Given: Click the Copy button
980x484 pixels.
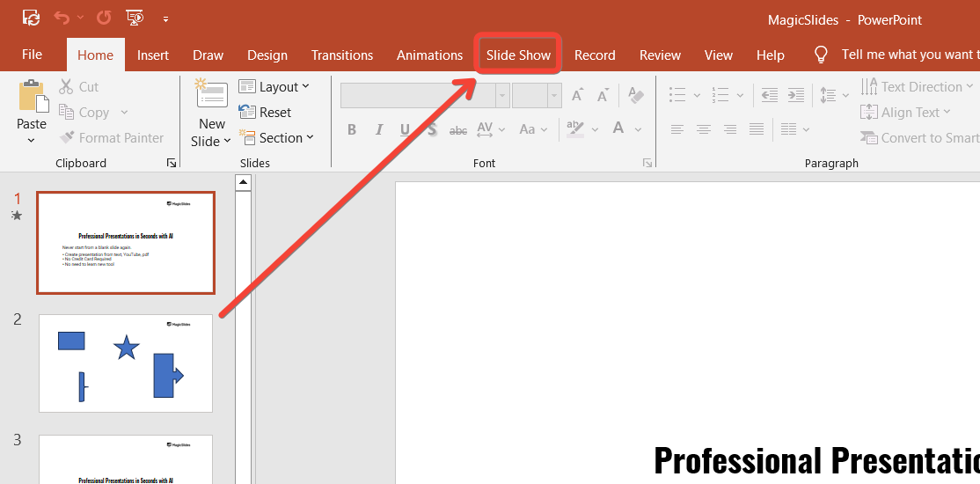Looking at the screenshot, I should click(x=84, y=113).
